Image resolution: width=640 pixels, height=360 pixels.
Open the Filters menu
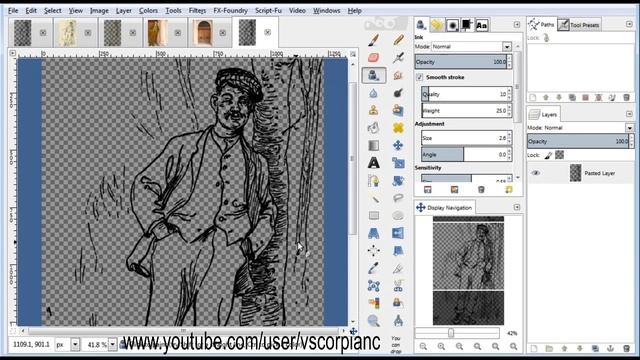coord(197,11)
